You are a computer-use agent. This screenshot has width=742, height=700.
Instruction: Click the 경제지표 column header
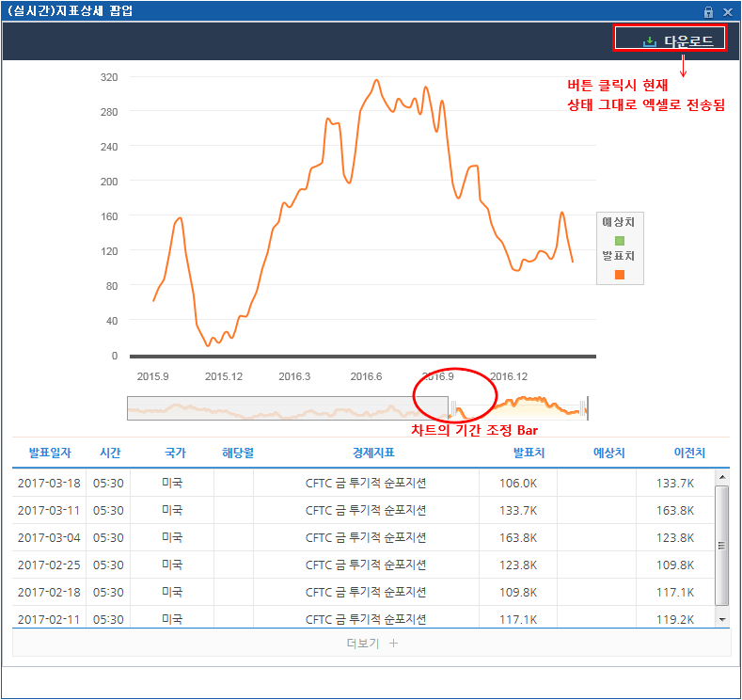pos(373,453)
